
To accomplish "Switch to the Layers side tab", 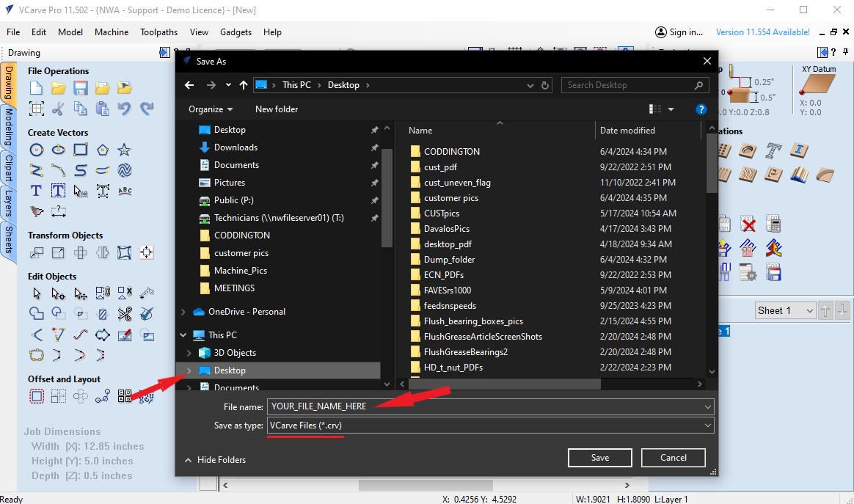I will coord(9,202).
